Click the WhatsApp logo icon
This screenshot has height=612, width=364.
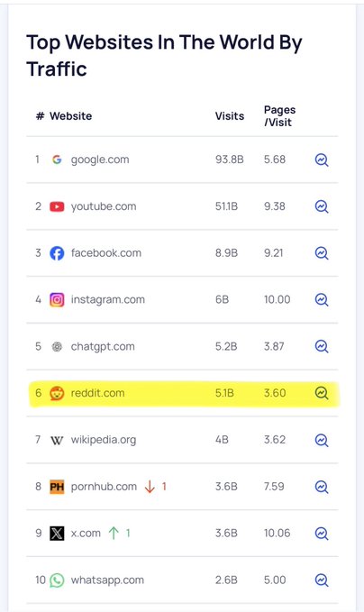[57, 580]
